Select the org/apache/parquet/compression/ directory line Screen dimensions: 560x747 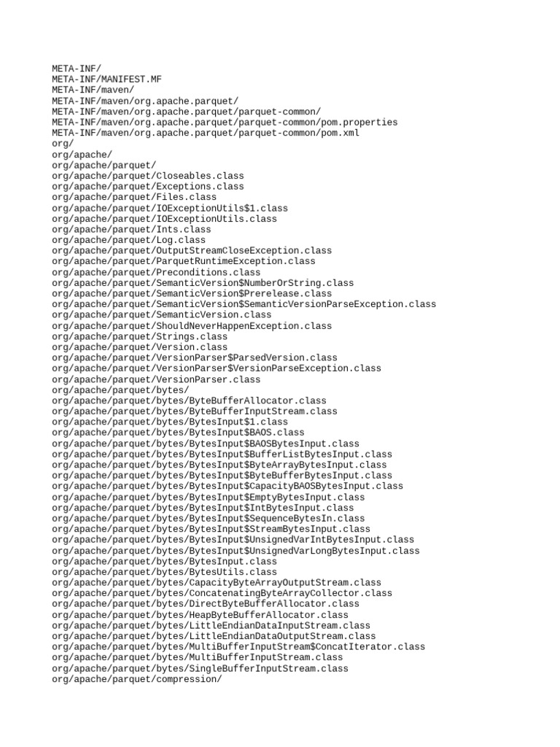pyautogui.click(x=137, y=679)
